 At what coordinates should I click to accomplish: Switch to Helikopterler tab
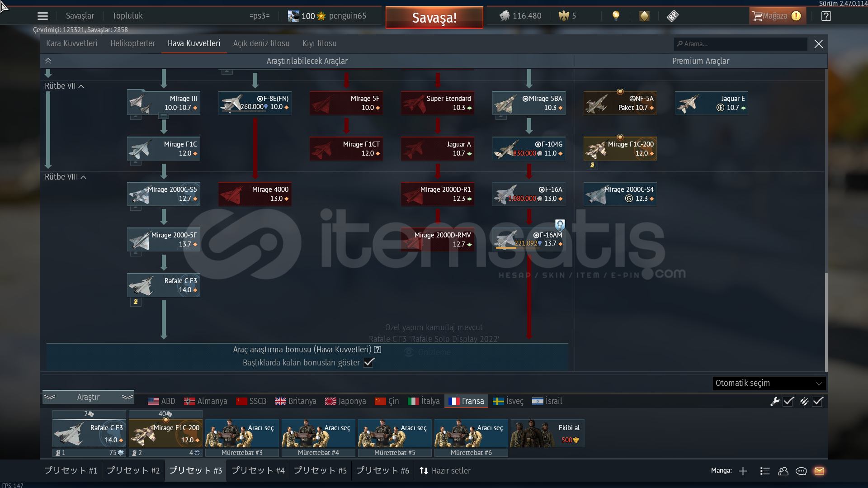click(132, 43)
